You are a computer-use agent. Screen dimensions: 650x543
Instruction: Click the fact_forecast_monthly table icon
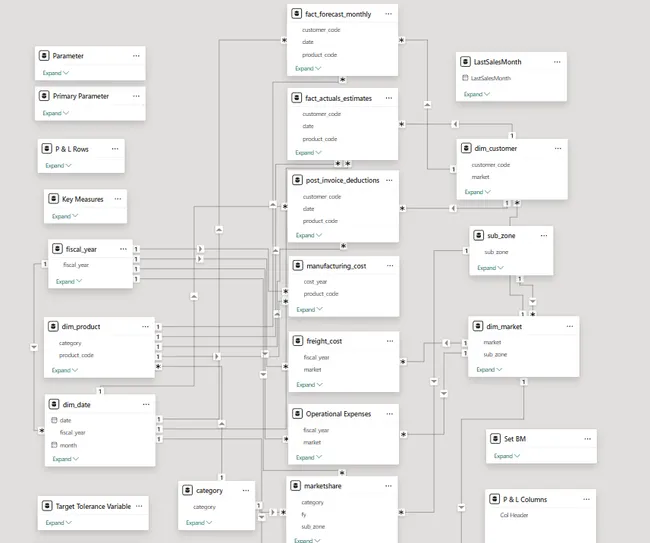pos(296,14)
